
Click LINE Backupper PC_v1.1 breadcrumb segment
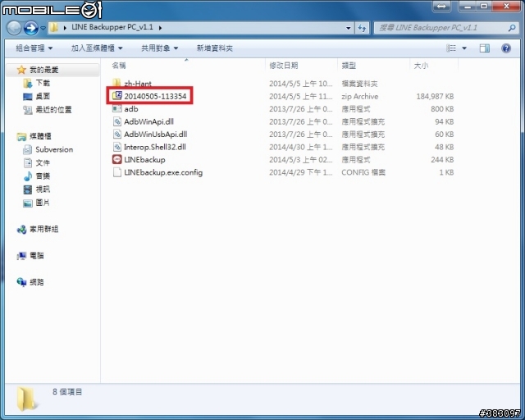pos(112,27)
